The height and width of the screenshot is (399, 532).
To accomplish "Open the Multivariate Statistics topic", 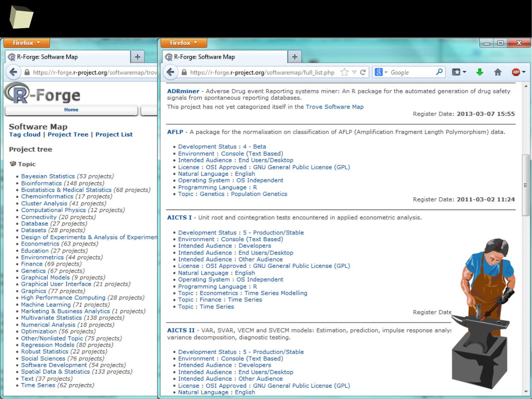I will click(x=51, y=318).
